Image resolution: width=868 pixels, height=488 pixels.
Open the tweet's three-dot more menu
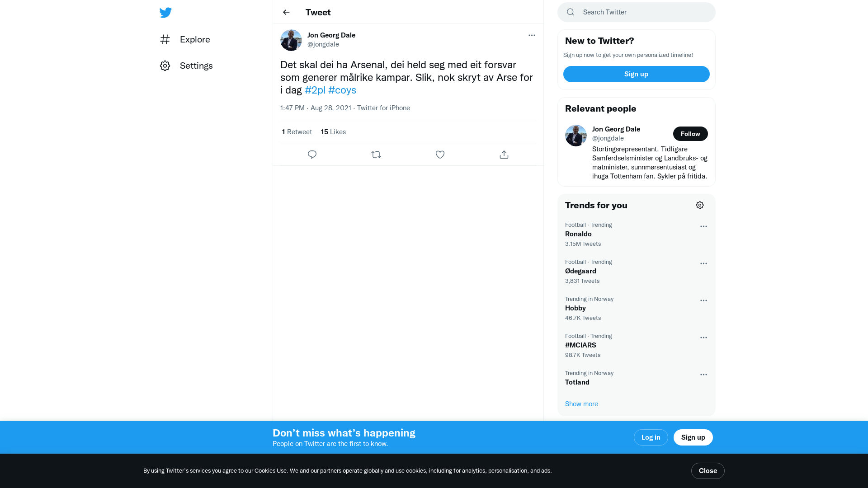point(532,35)
